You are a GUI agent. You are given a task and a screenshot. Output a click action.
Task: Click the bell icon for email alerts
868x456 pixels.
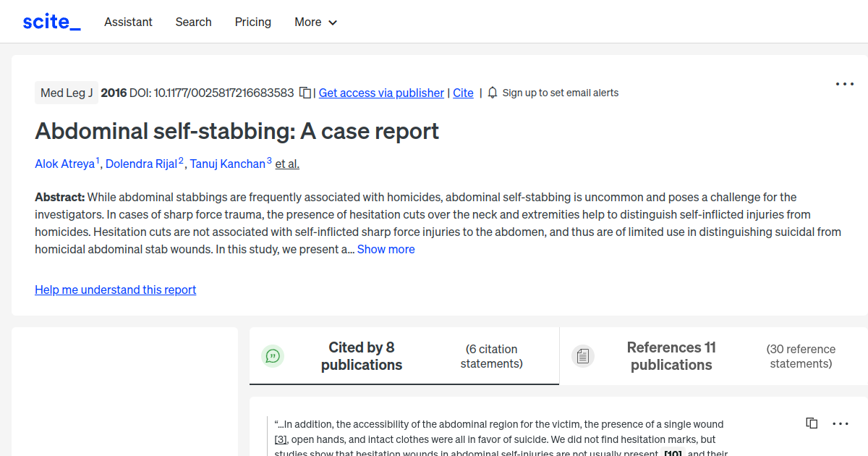pos(492,93)
